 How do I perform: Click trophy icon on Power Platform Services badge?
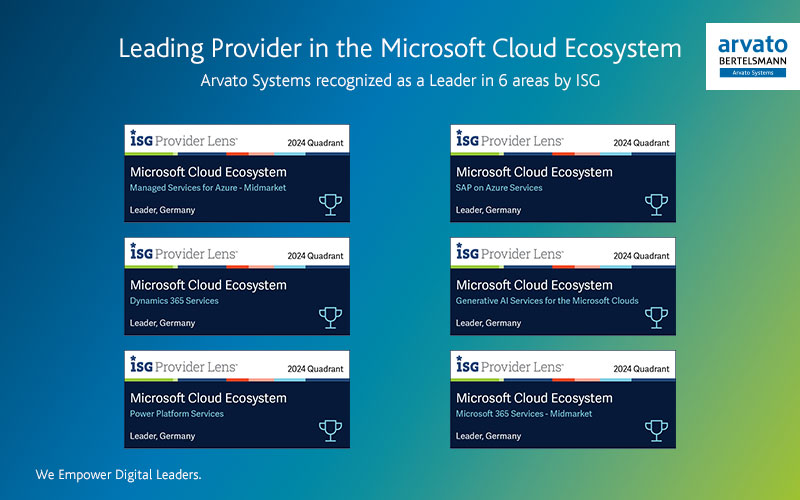[x=330, y=431]
